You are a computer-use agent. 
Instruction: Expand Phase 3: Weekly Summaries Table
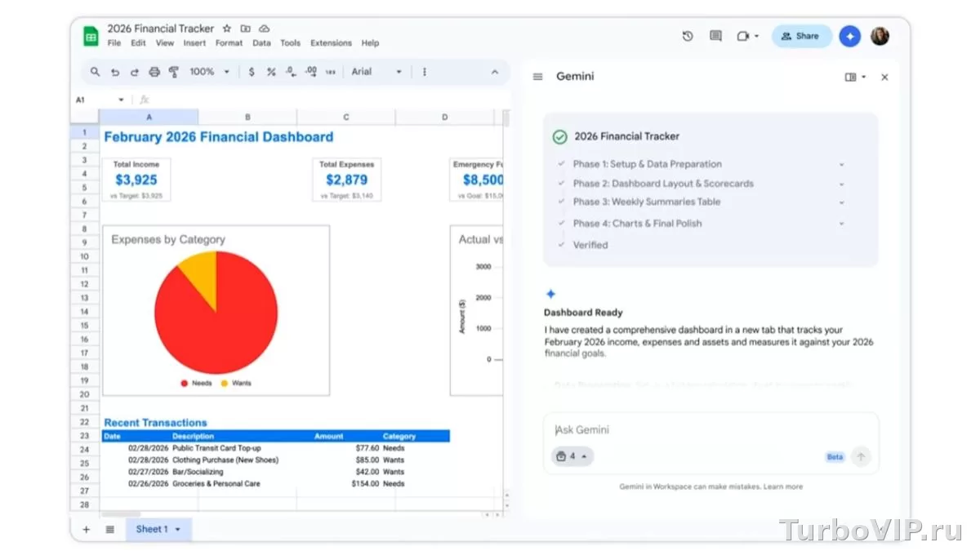coord(842,202)
